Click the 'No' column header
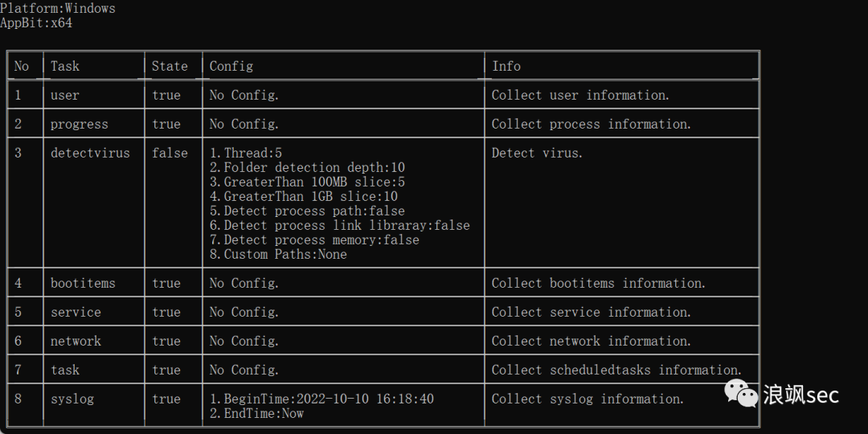 click(22, 66)
